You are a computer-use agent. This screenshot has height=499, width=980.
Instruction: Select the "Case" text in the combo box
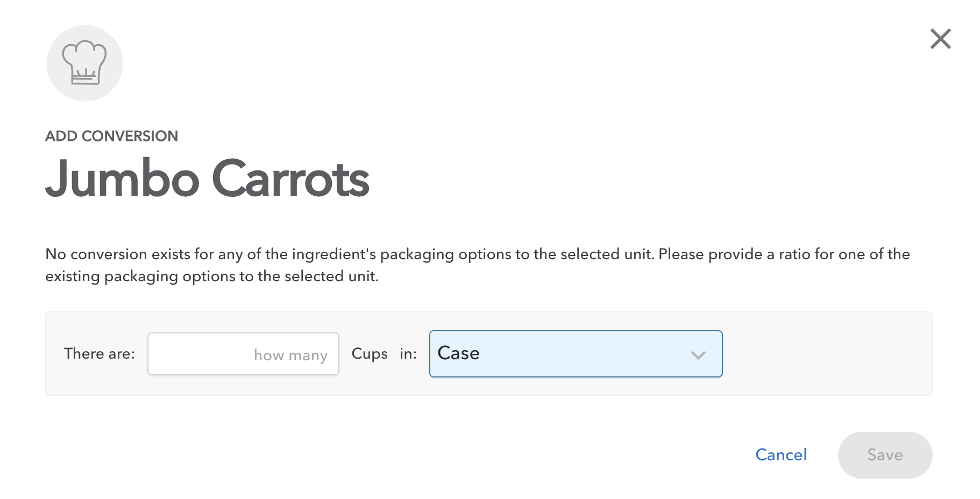(458, 353)
